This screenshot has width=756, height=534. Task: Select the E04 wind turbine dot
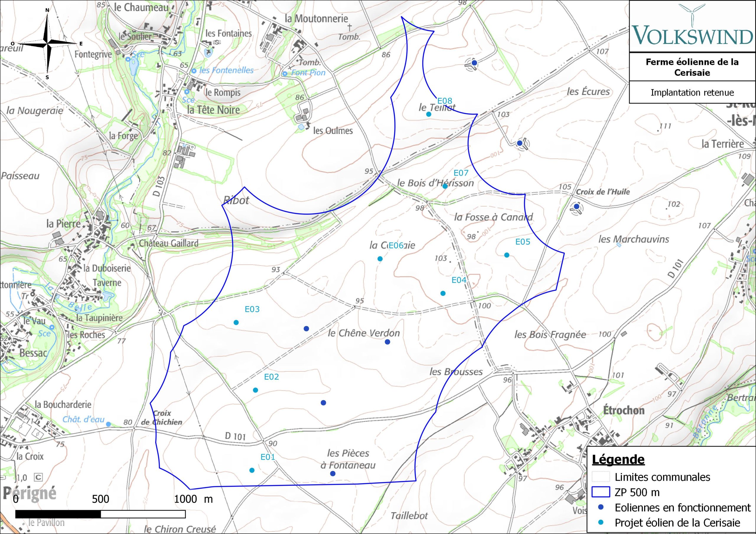click(x=443, y=293)
